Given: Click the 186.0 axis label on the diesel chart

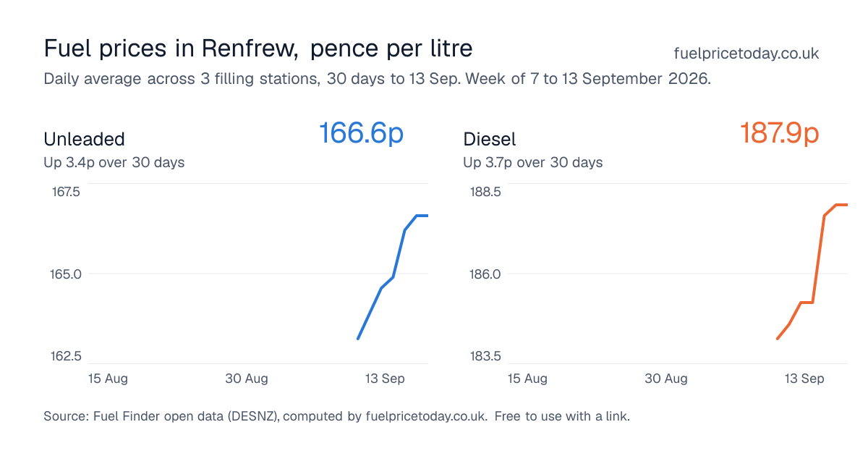Looking at the screenshot, I should pyautogui.click(x=485, y=274).
